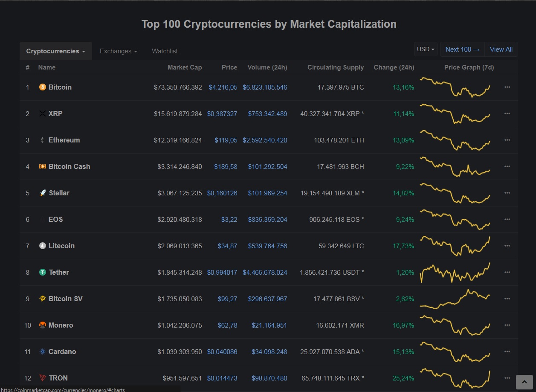This screenshot has width=536, height=392.
Task: Open the ellipsis menu for Tether
Action: point(507,272)
